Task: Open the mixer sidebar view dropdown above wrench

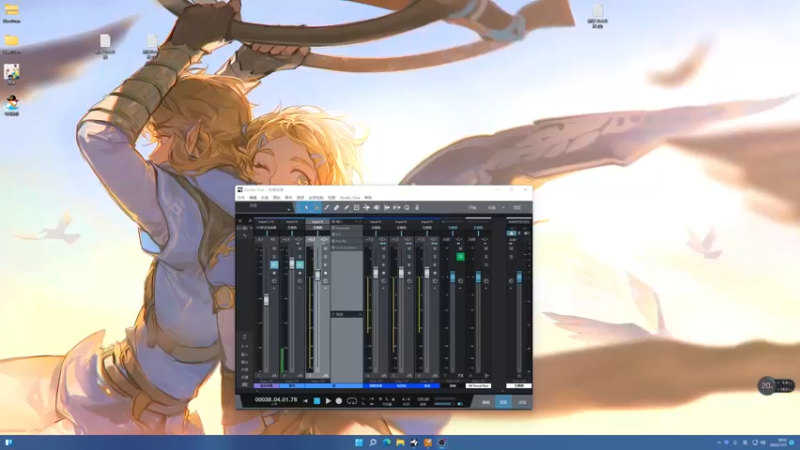Action: coord(244,228)
